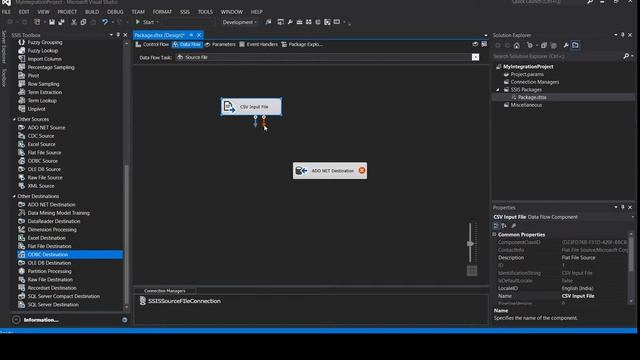Viewport: 640px width, 360px height.
Task: Click the Solution Explorer search field
Action: [557, 56]
